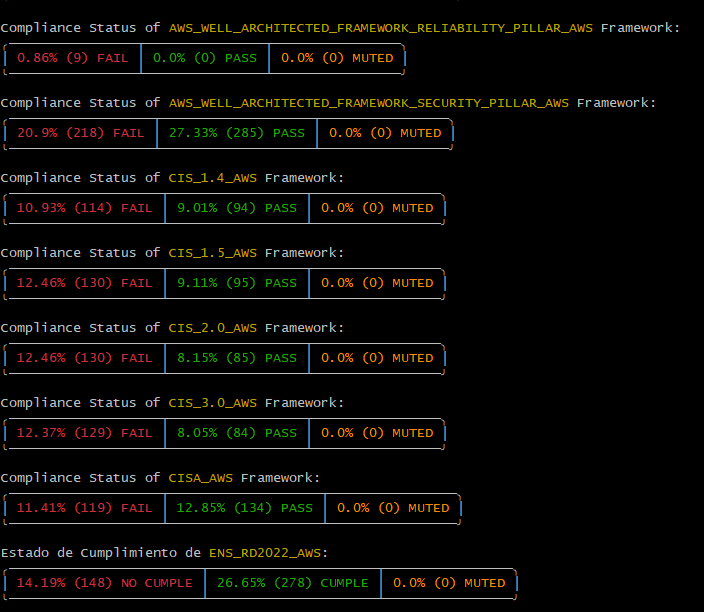Select the '27.33% (285) PASS' cell
Viewport: 704px width, 612px height.
237,133
